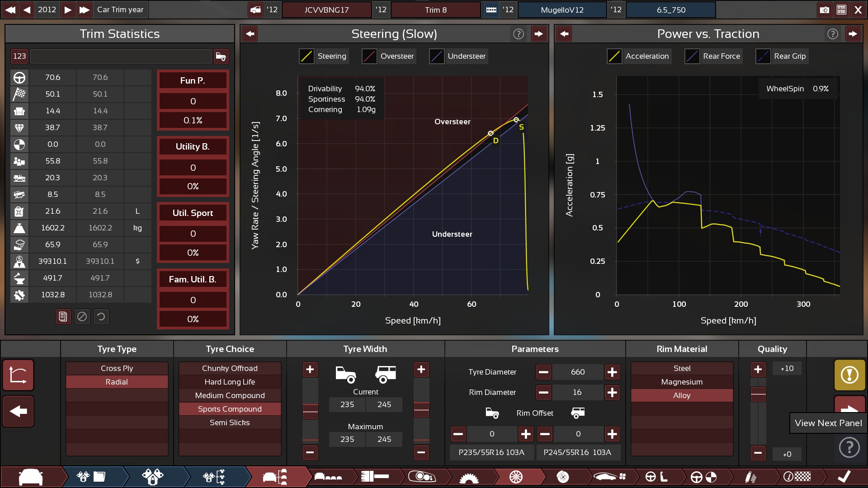This screenshot has width=868, height=488.
Task: Increase Tyre Diameter with plus button
Action: point(612,372)
